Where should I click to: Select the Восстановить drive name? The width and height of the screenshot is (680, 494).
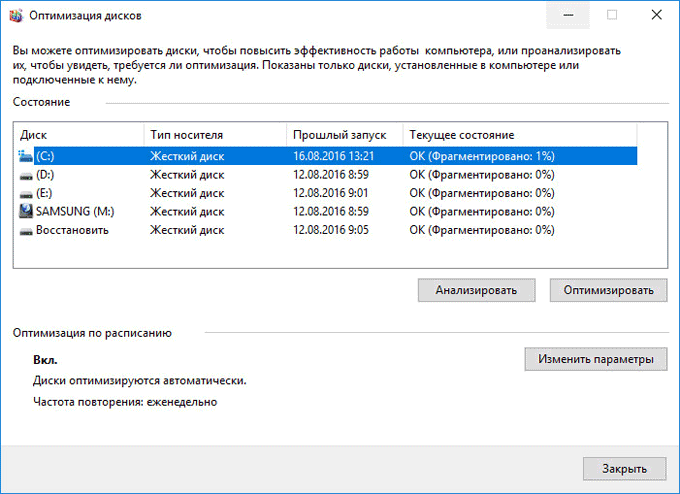(72, 230)
